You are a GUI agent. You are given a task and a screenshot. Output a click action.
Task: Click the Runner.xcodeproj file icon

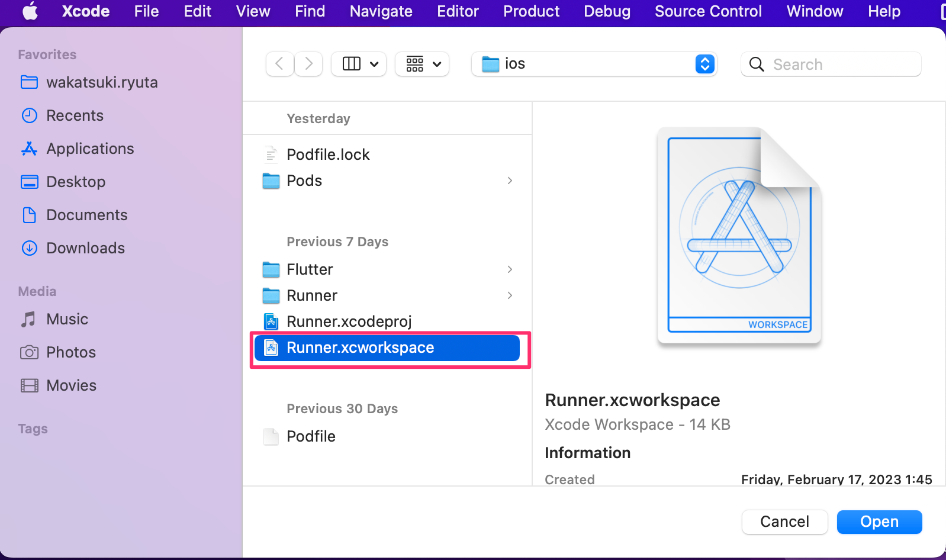tap(271, 321)
